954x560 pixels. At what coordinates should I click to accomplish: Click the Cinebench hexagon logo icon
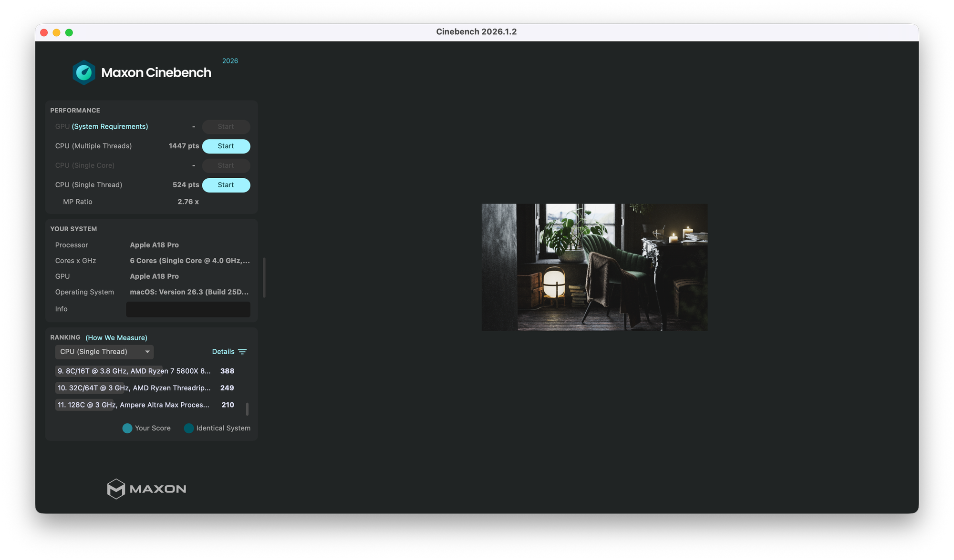(x=84, y=72)
